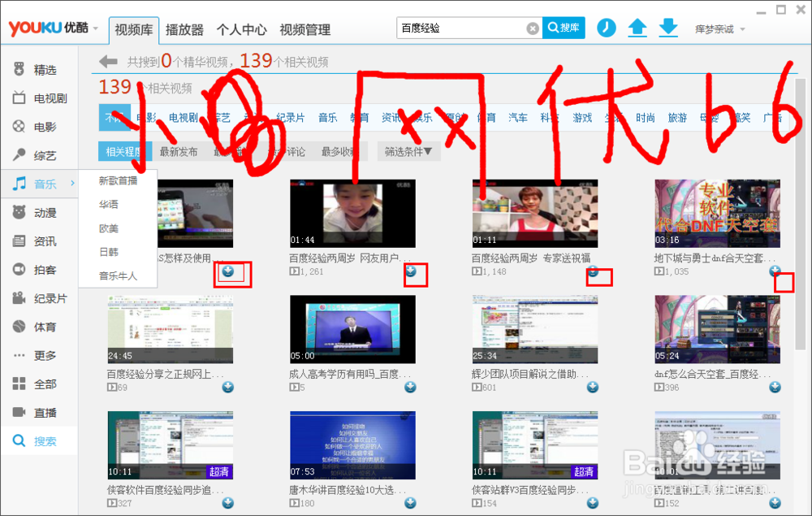Sort results by 相关程度
Viewport: 812px width, 516px height.
click(x=124, y=152)
